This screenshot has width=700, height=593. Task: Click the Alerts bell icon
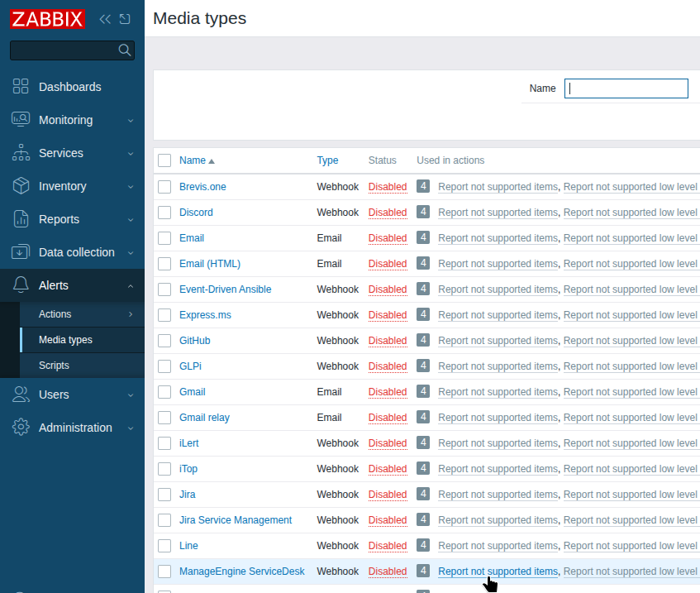point(21,285)
